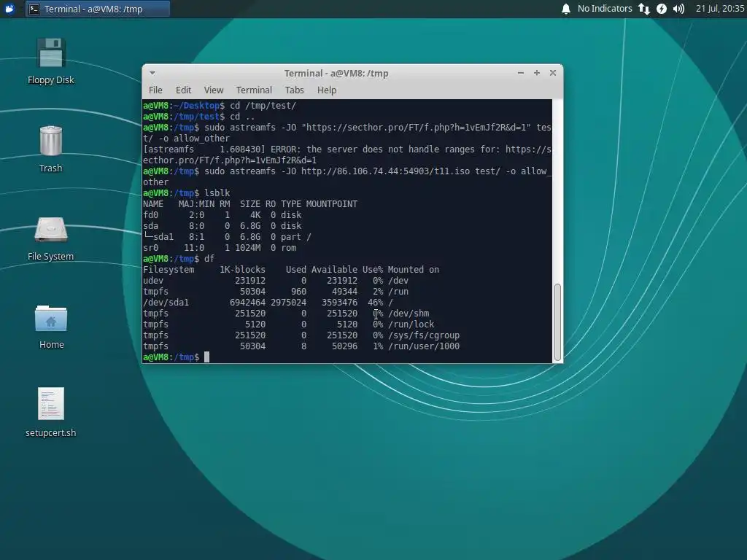Click the '/dev/sda1' filesystem entry
The image size is (747, 560).
166,303
